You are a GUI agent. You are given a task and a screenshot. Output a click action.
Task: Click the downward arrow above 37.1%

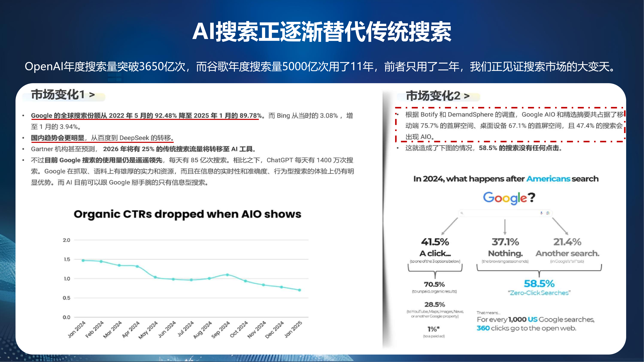505,227
